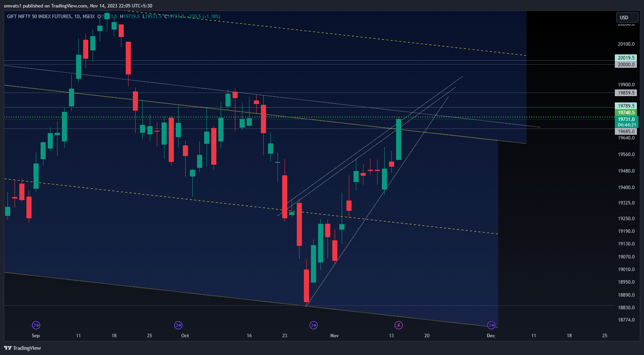Open the event marker between 23 and Nov
The image size is (644, 355).
(313, 325)
